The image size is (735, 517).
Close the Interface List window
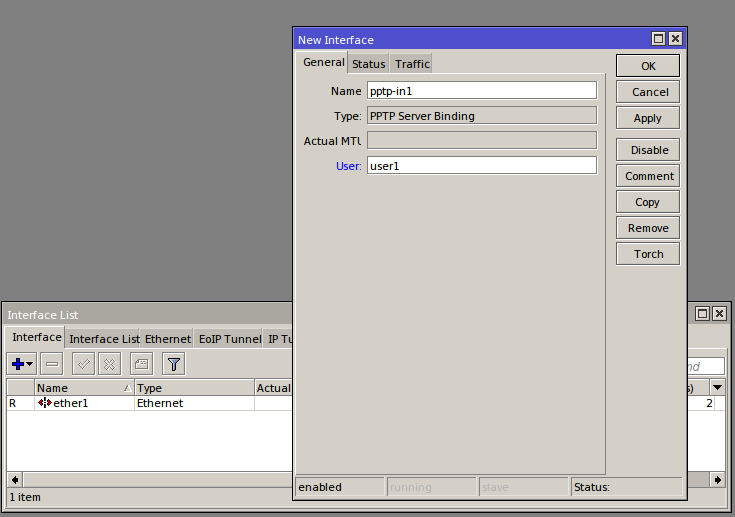pos(720,314)
